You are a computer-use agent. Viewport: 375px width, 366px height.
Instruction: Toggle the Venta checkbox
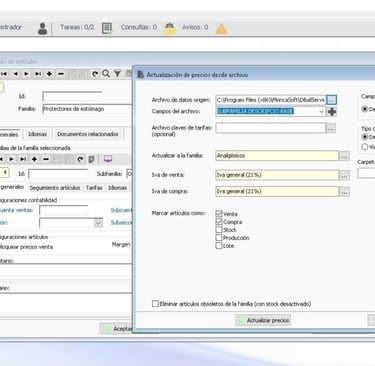[x=219, y=214]
